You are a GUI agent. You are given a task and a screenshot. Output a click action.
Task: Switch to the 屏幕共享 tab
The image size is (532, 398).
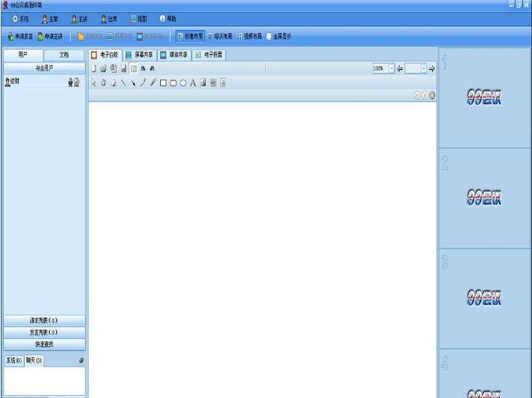139,55
